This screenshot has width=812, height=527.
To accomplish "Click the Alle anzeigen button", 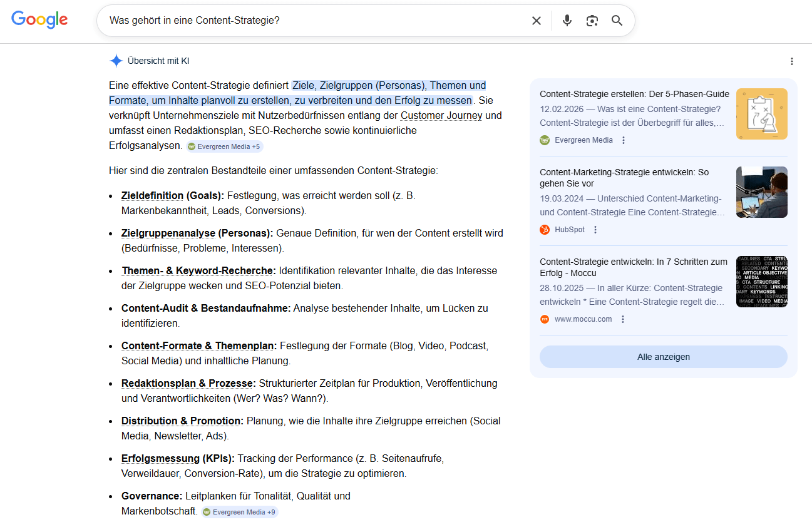I will coord(663,356).
